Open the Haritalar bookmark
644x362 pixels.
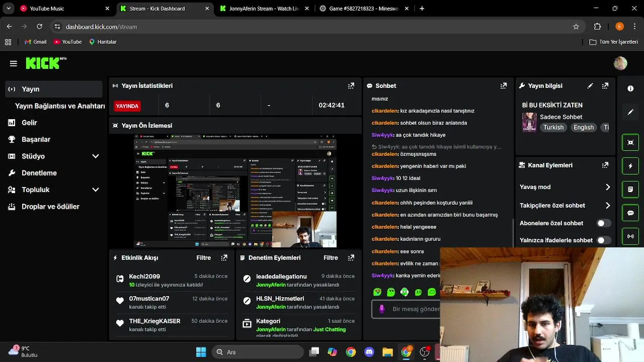tap(103, 42)
